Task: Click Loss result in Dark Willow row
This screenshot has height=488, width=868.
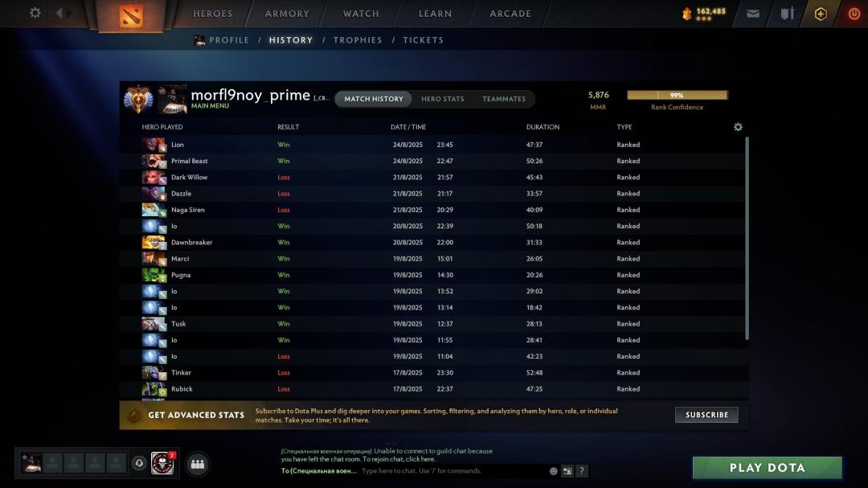Action: point(284,177)
